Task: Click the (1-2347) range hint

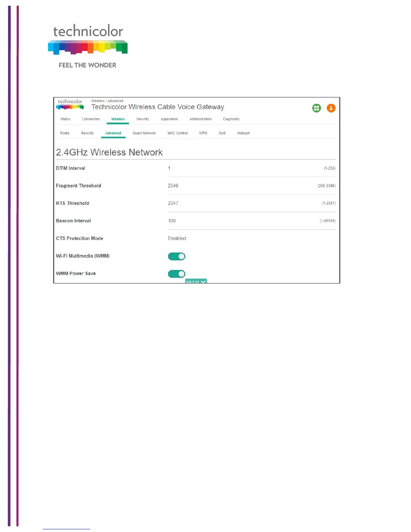Action: click(x=328, y=204)
